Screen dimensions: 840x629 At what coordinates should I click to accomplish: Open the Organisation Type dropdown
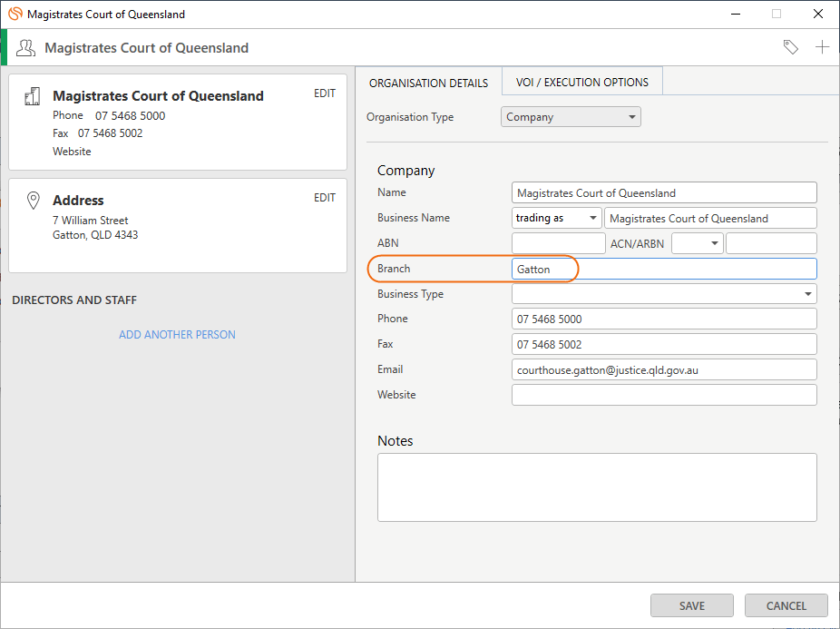pos(571,117)
